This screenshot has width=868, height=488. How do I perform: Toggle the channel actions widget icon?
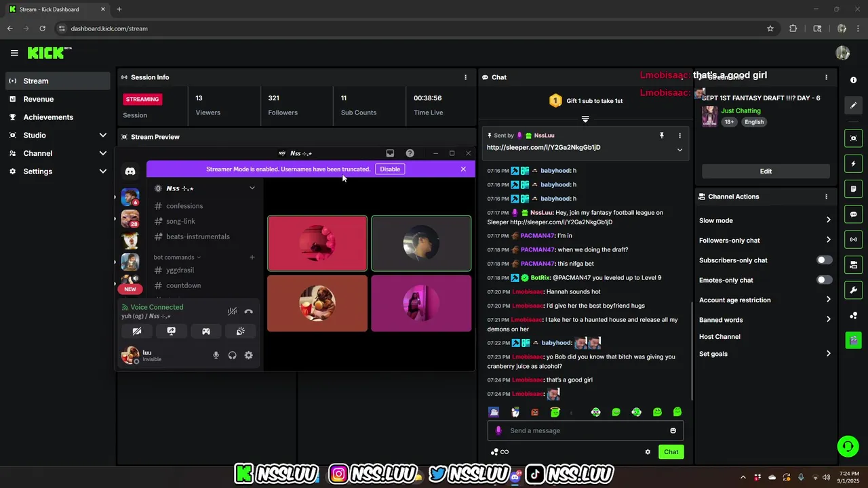pyautogui.click(x=853, y=264)
